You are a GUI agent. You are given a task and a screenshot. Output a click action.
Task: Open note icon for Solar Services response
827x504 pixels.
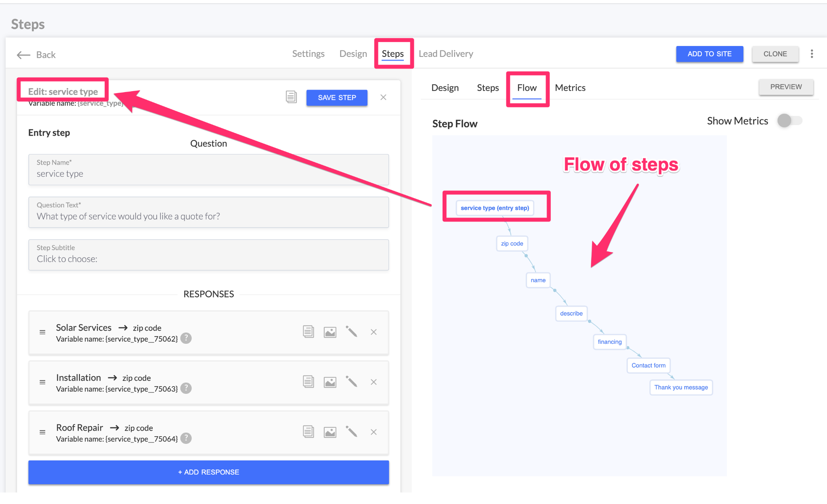[308, 332]
